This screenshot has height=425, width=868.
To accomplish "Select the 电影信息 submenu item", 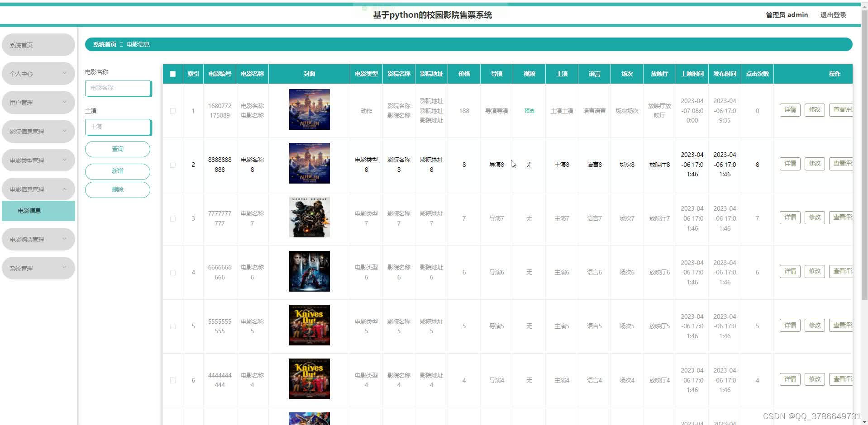I will pos(38,211).
